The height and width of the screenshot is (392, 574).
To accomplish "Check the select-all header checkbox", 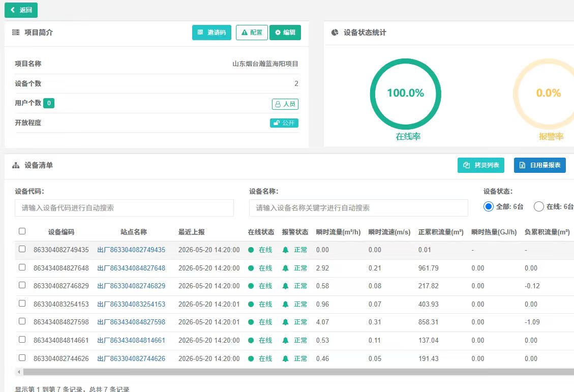I will [x=22, y=231].
